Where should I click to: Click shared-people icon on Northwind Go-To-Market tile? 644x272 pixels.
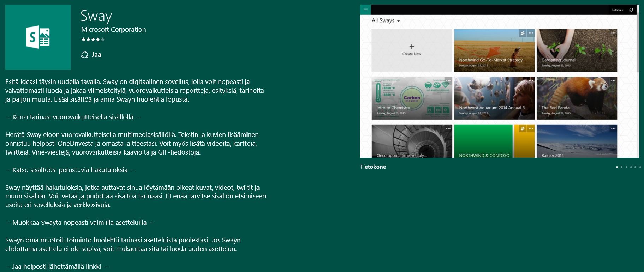pos(523,33)
